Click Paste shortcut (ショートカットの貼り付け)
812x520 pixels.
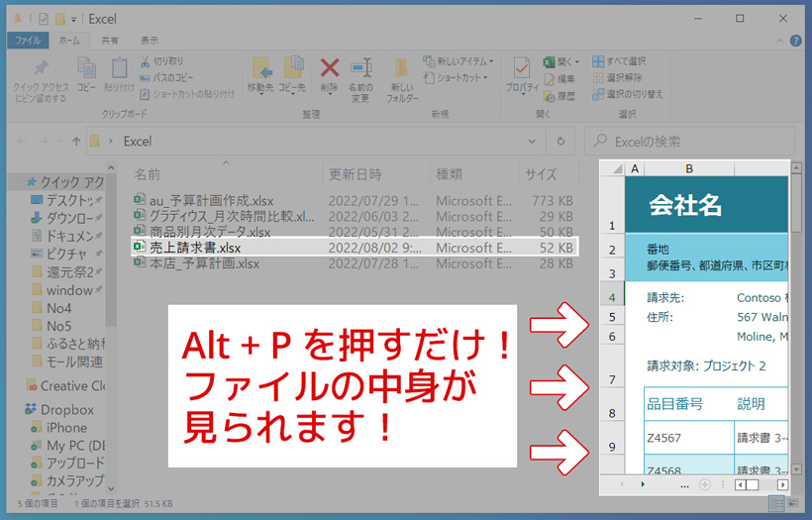[x=187, y=94]
